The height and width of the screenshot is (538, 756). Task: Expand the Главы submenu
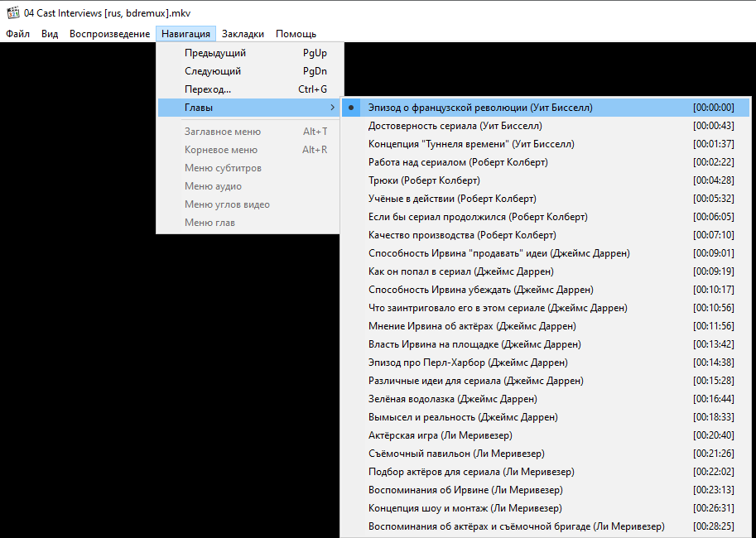[x=250, y=108]
